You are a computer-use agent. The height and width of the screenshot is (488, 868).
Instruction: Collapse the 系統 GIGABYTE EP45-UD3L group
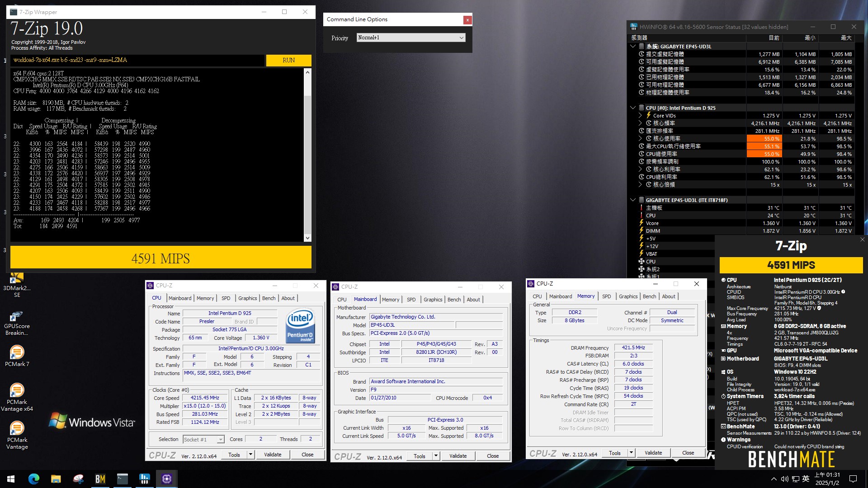tap(633, 46)
